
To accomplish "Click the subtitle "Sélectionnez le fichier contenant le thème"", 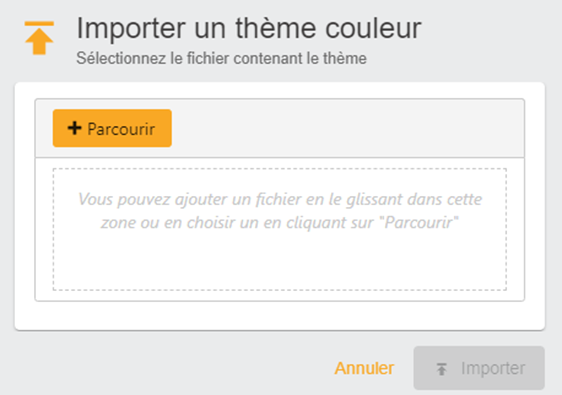I will click(x=221, y=58).
